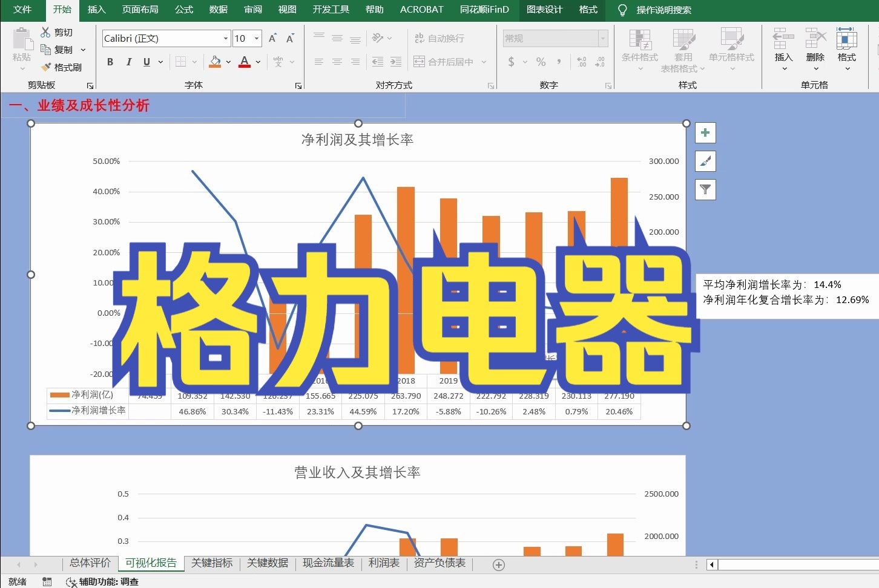Add a new sheet with plus button
Image resolution: width=879 pixels, height=588 pixels.
coord(499,565)
